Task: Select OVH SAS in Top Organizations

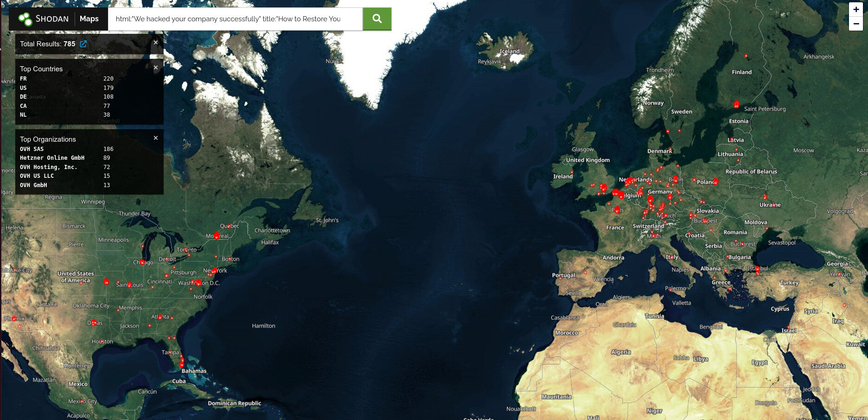Action: [x=32, y=149]
